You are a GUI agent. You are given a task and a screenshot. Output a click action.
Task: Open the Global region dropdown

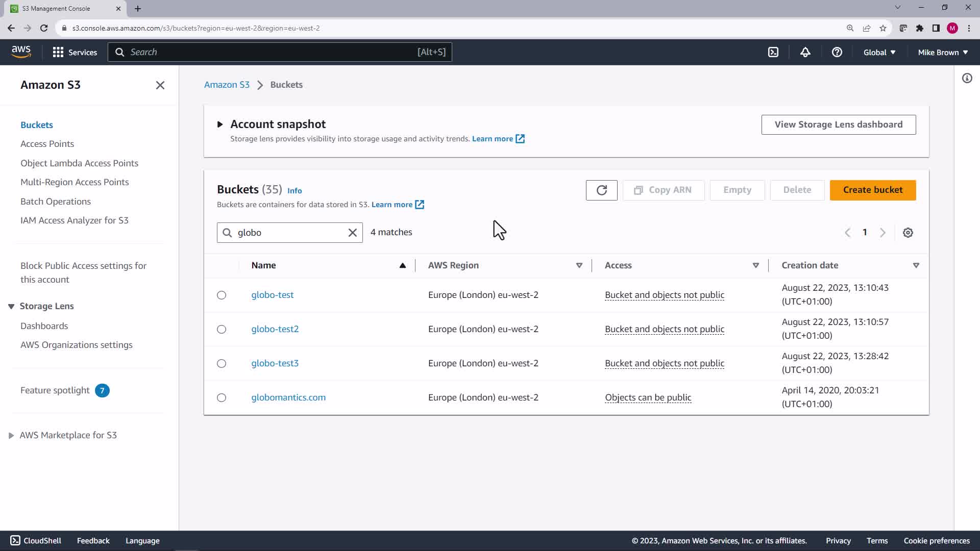(879, 52)
